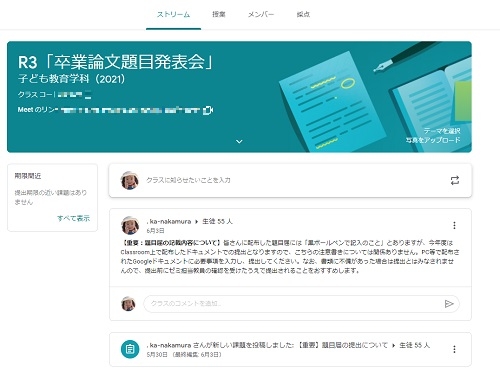Go to the 採点 tab
This screenshot has height=372, width=500.
[303, 14]
